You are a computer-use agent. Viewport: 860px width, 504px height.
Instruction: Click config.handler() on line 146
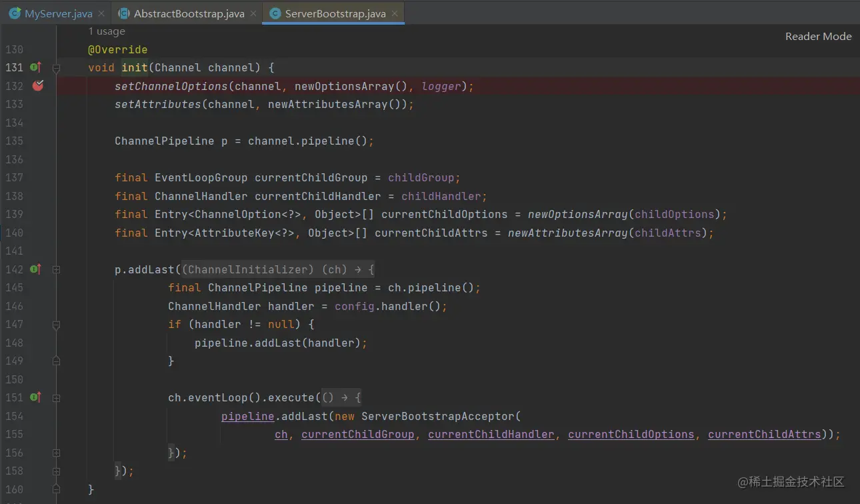(x=388, y=306)
